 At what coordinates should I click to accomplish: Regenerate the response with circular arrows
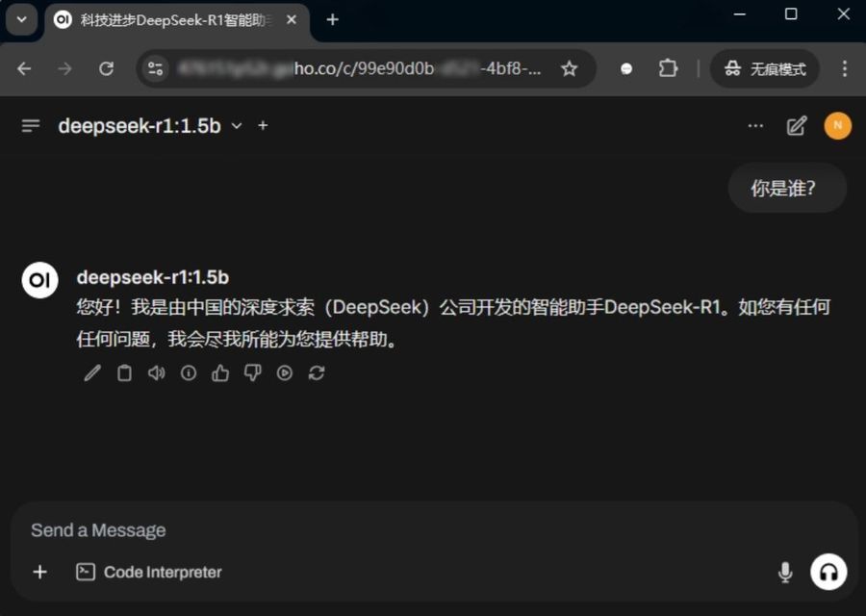pyautogui.click(x=317, y=373)
